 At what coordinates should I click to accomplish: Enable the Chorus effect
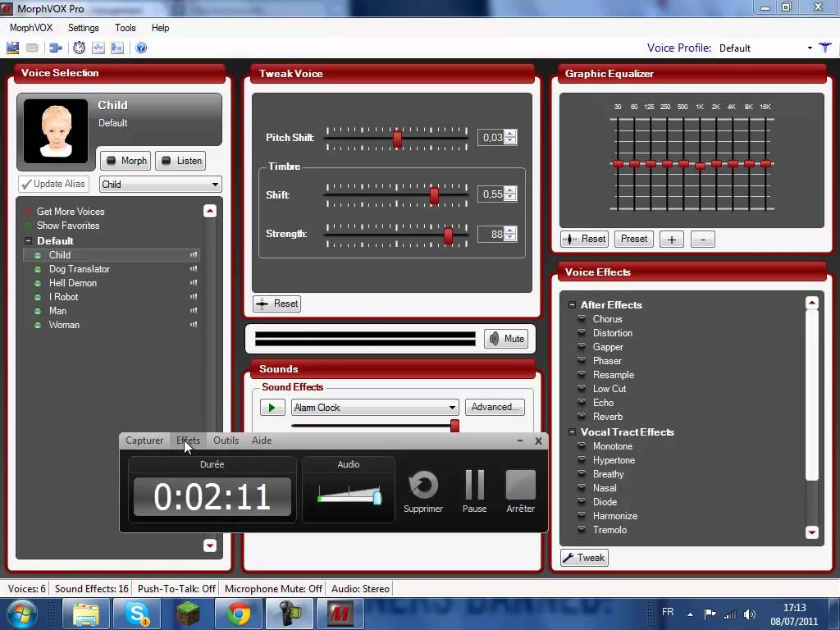click(582, 319)
